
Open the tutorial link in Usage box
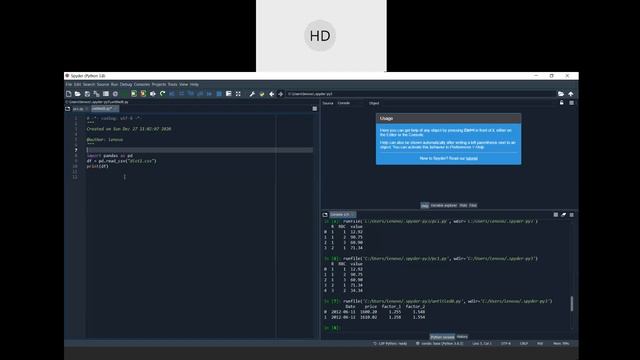tap(471, 158)
